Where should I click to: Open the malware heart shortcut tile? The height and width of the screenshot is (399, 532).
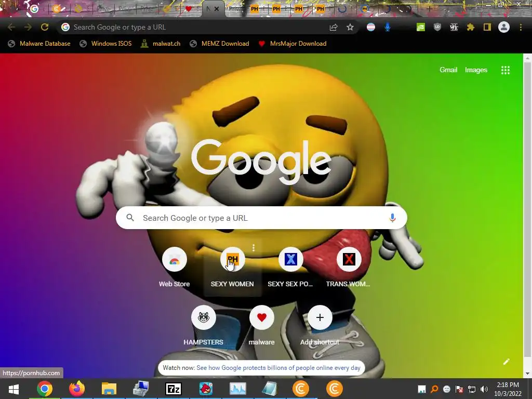coord(262,326)
